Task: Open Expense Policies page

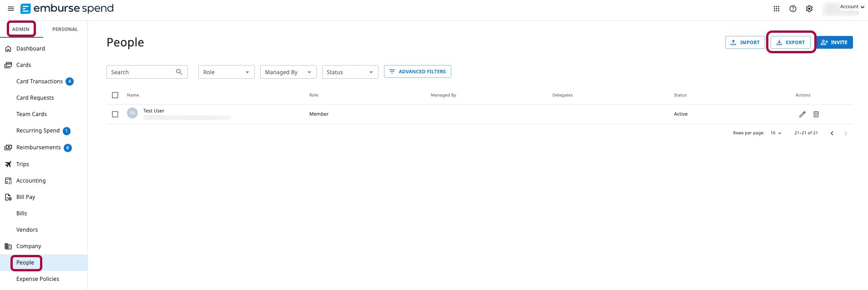Action: click(38, 279)
